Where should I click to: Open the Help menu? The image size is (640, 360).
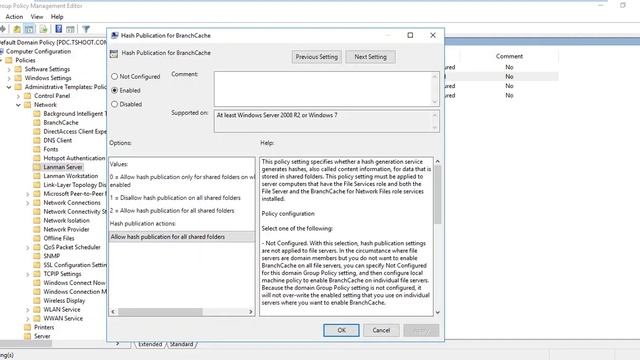[x=57, y=17]
